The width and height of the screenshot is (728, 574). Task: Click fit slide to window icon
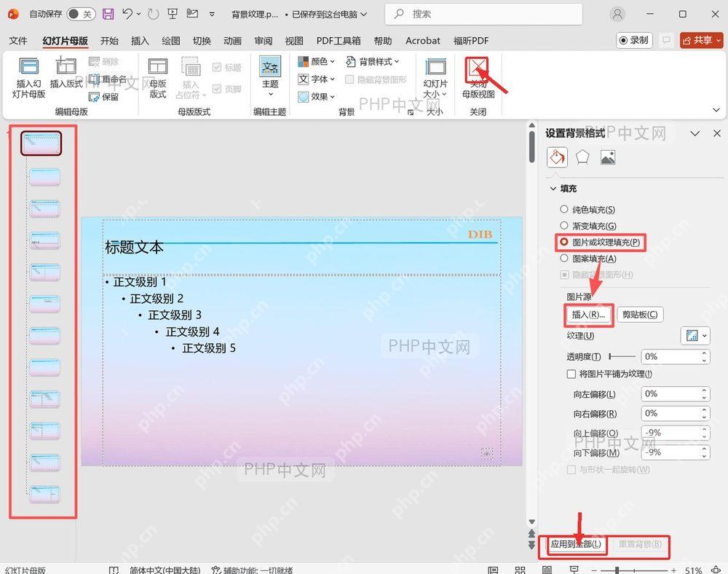click(x=716, y=570)
